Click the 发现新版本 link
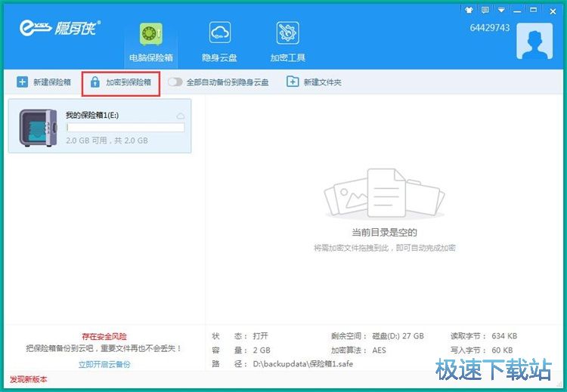 [x=28, y=379]
